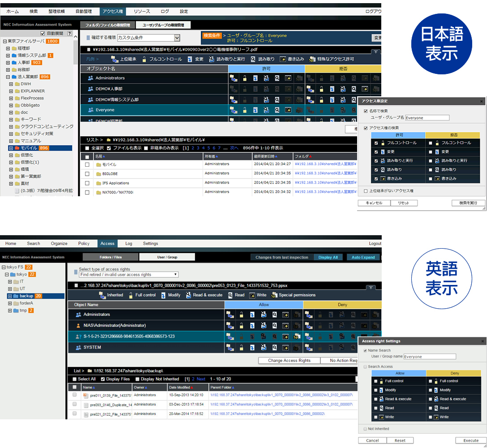Click Inherited icon in English legend bar
This screenshot has height=448, width=487.
click(x=102, y=295)
